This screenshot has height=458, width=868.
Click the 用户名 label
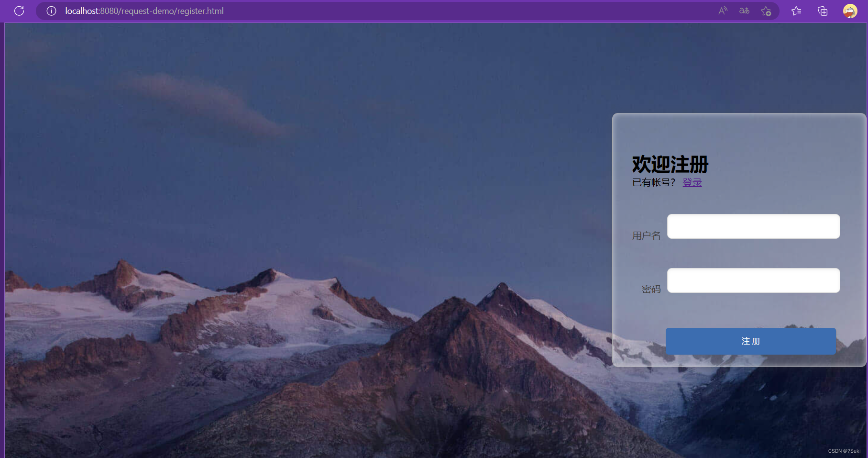click(646, 235)
